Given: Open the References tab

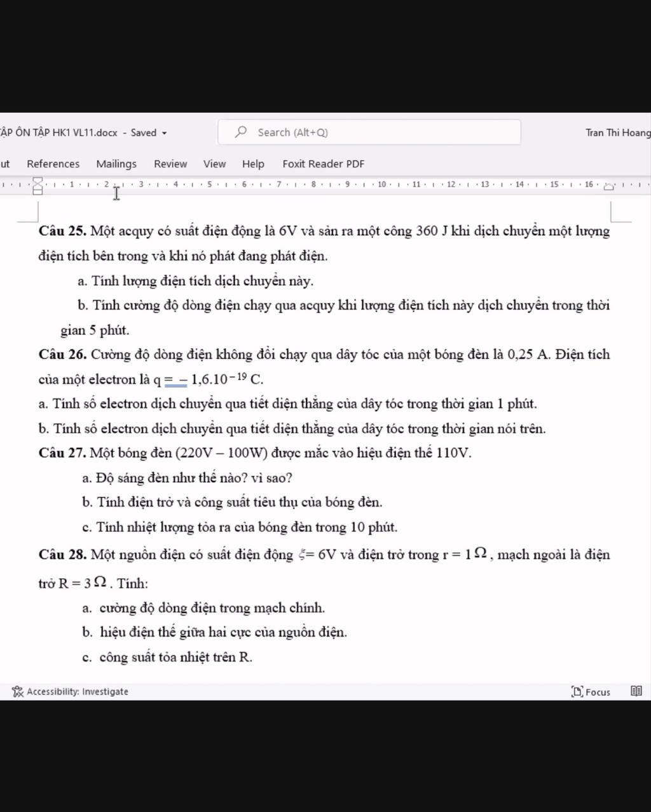Looking at the screenshot, I should tap(53, 164).
